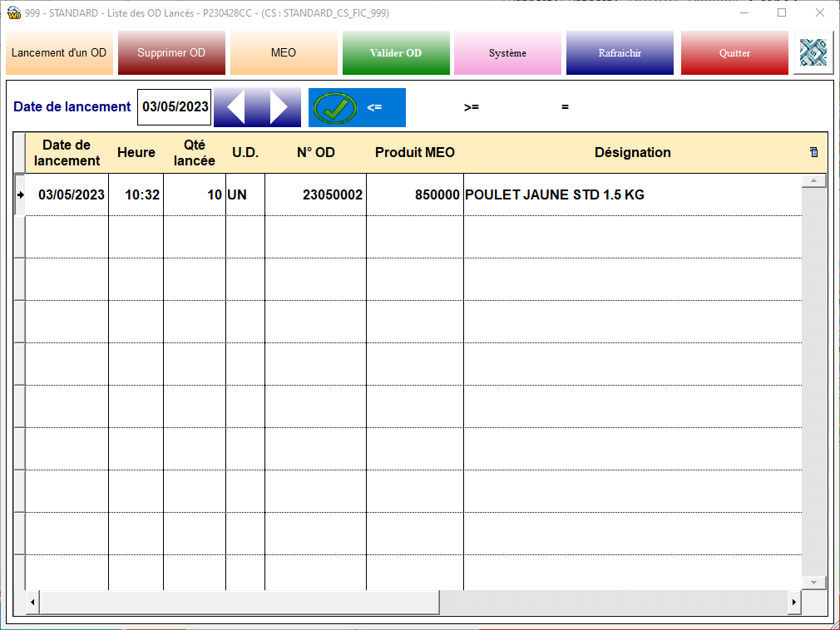The height and width of the screenshot is (630, 840).
Task: Click the previous date left arrow
Action: pyautogui.click(x=235, y=107)
